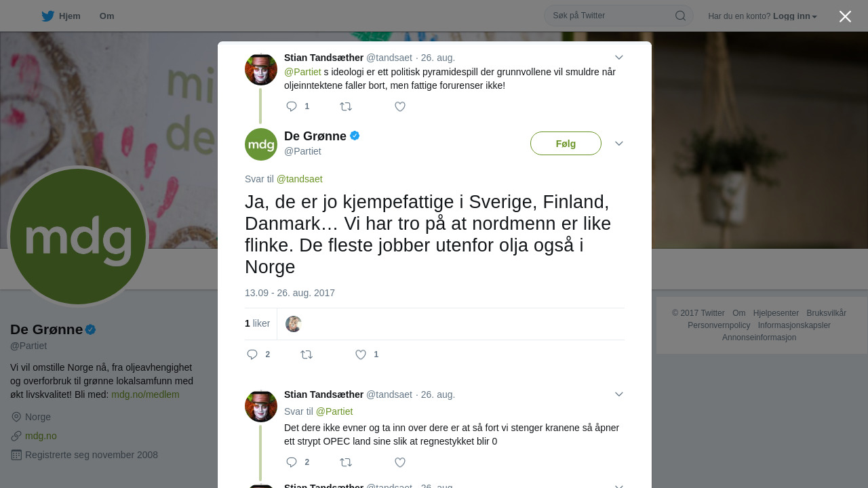The width and height of the screenshot is (868, 488).
Task: Open the Logg inn dropdown
Action: tap(795, 16)
